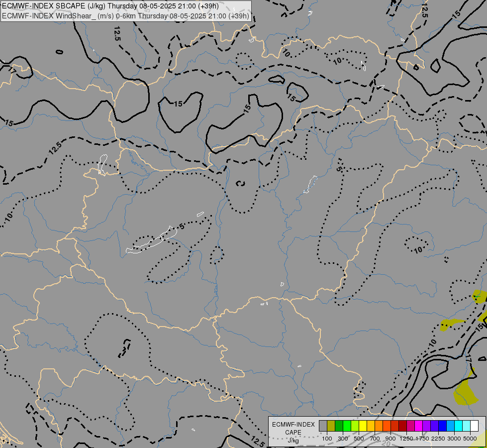
Task: Click the 900 legend tick value
Action: 390,439
